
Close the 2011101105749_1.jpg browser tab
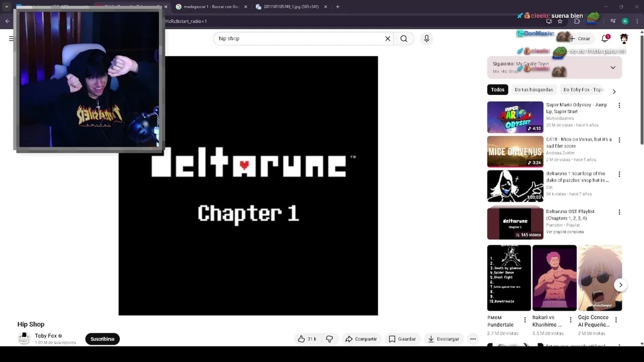coord(326,7)
